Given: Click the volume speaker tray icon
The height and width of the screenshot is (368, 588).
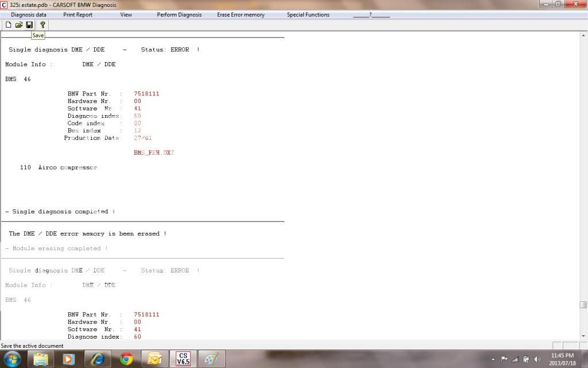Looking at the screenshot, I should click(537, 359).
